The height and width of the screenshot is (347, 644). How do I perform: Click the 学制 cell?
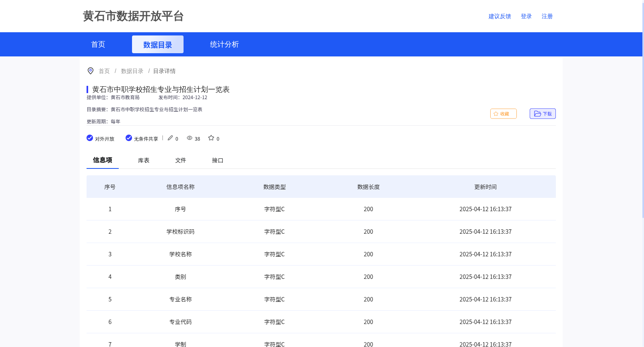(180, 344)
